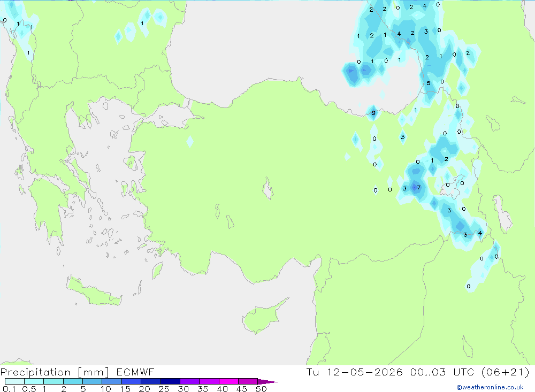Click the 2–5 mm legend color swatch
Screen dimensions: 535x392
coord(73,381)
